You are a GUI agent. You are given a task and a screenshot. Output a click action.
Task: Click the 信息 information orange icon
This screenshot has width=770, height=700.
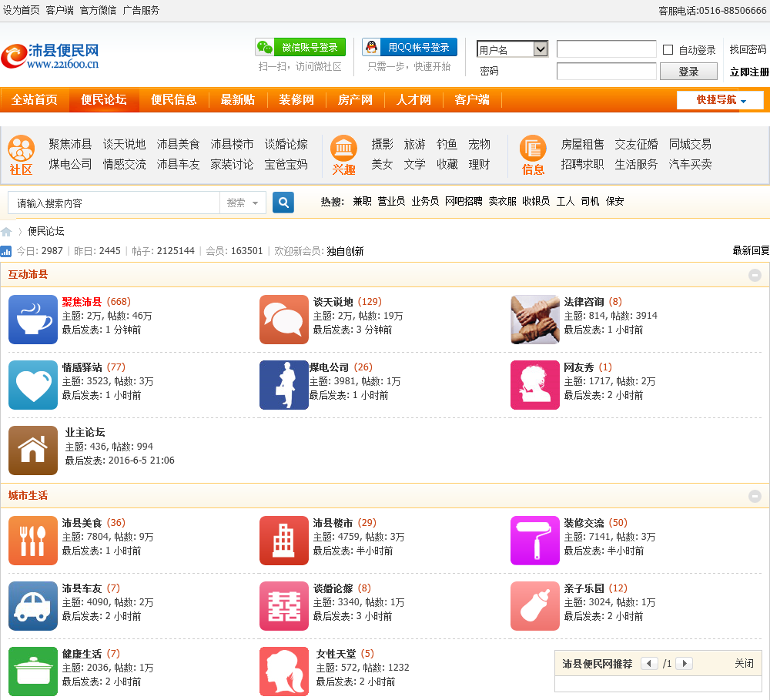pos(533,149)
